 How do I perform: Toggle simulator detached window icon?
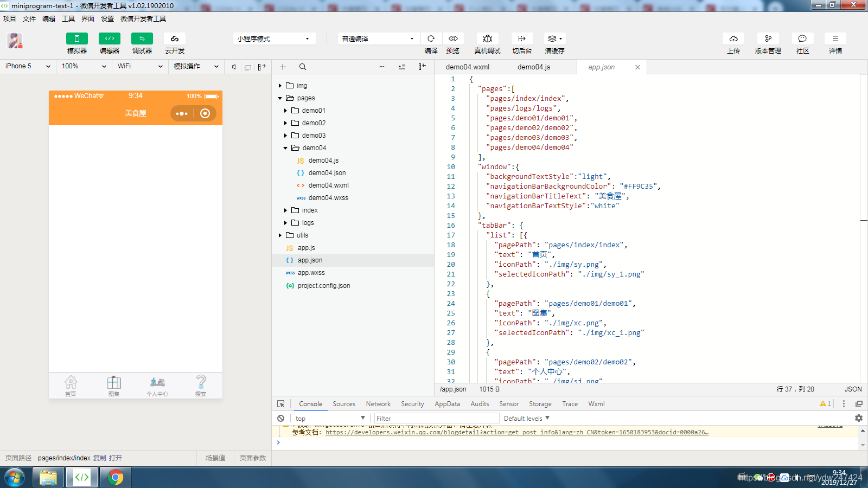tap(248, 67)
